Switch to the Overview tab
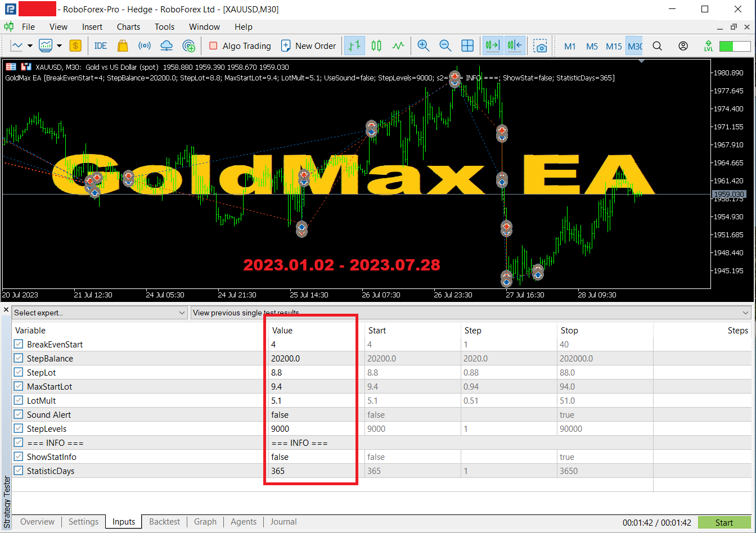Viewport: 756px width, 533px height. point(38,522)
